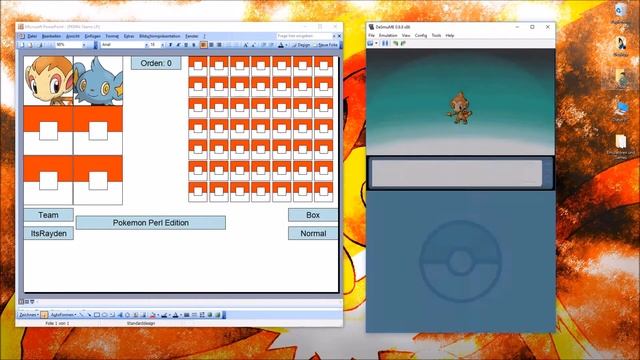The width and height of the screenshot is (640, 360).
Task: Select the Line drawing tool
Action: [x=81, y=315]
